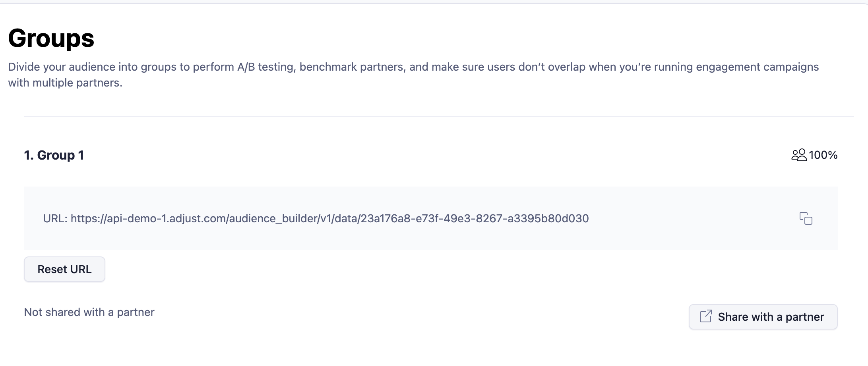Screen dimensions: 868x366
Task: Click the UUID ending in a3395b80d030
Action: [475, 218]
